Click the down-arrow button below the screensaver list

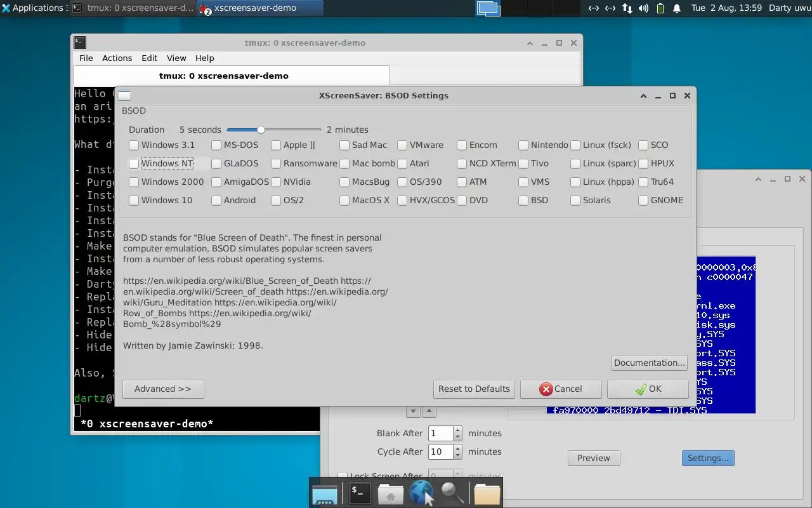tap(413, 411)
